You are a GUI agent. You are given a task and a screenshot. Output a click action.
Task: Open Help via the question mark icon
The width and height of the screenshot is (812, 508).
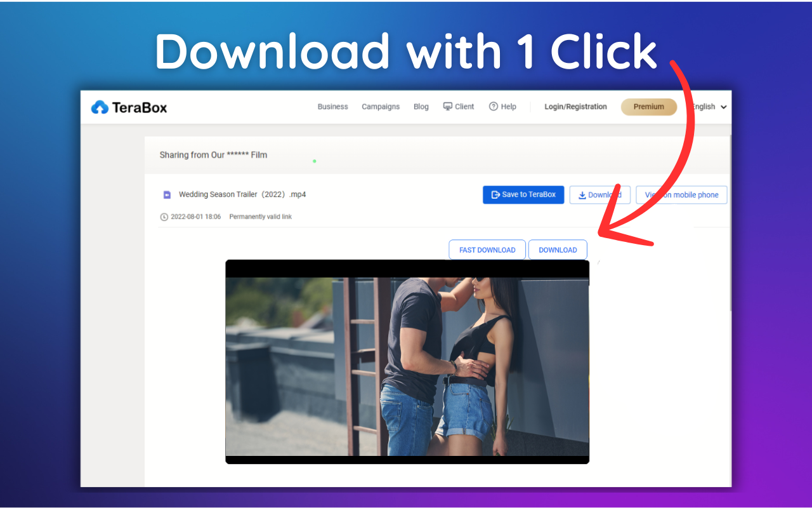(493, 106)
